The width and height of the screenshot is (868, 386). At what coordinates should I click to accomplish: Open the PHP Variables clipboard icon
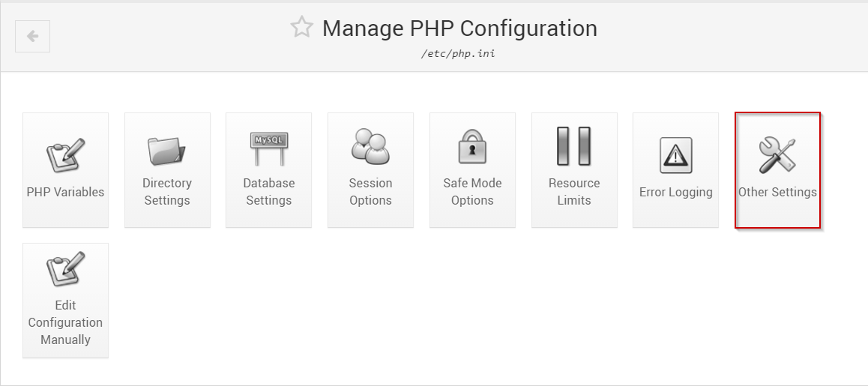(65, 155)
